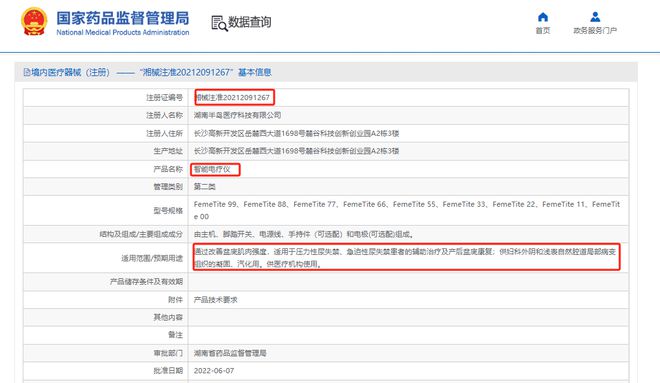
Task: Select the address in the 生产地址 row
Action: click(x=296, y=151)
